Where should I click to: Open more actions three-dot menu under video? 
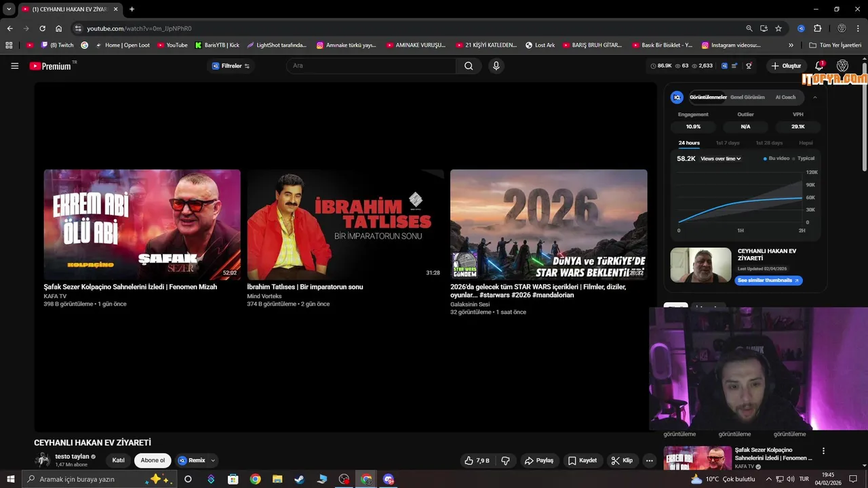[x=649, y=460]
